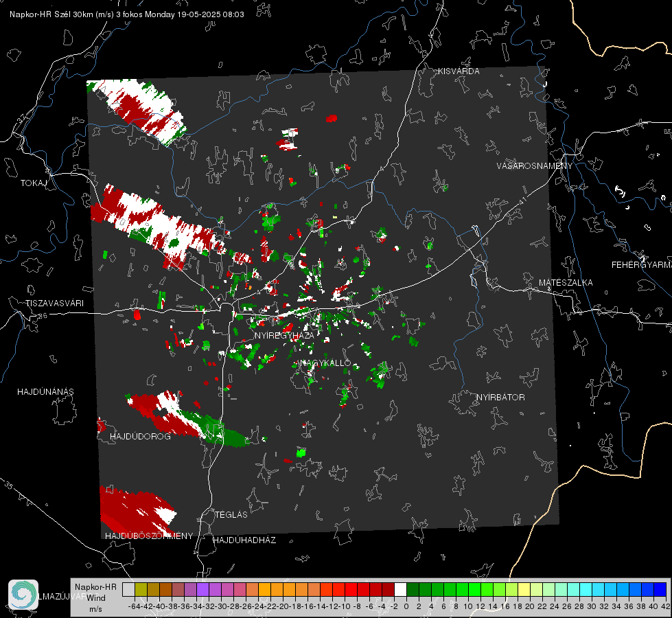Pick the violet swatch between -34 and -32
672x618 pixels.
pyautogui.click(x=202, y=589)
